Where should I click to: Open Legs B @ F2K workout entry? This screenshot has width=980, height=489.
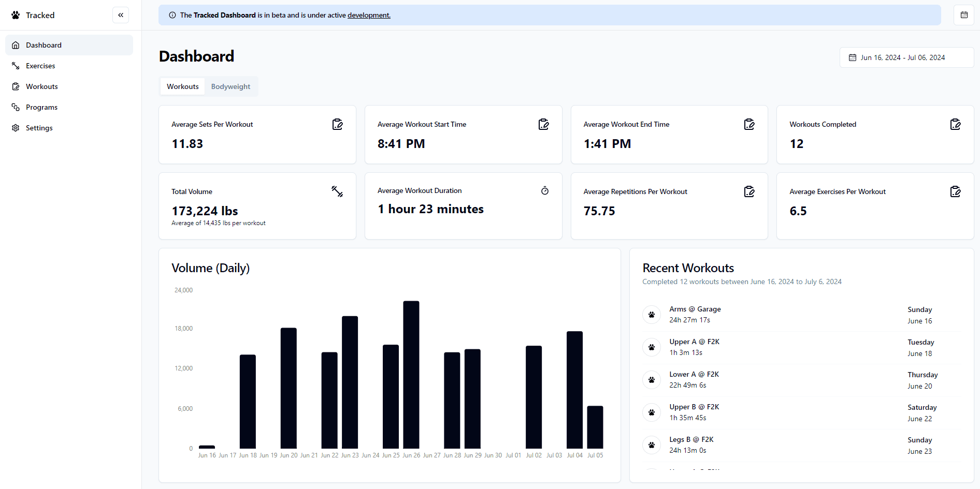802,445
